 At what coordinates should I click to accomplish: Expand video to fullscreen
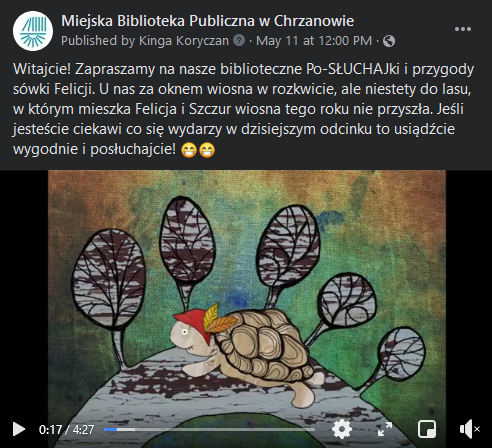pyautogui.click(x=385, y=429)
